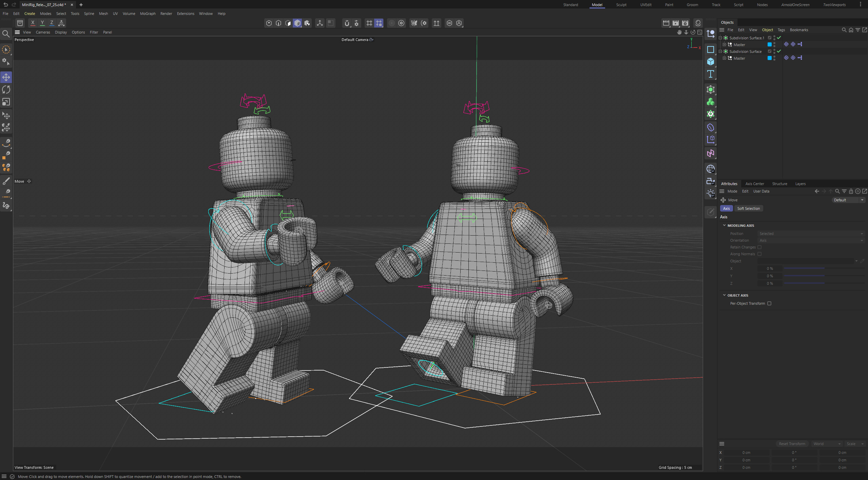Click the Axis tab button
Viewport: 868px width, 480px height.
726,208
